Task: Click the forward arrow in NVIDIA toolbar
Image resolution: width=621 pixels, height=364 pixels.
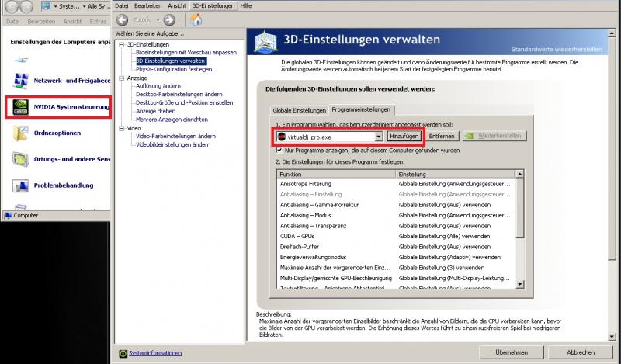Action: (x=169, y=20)
